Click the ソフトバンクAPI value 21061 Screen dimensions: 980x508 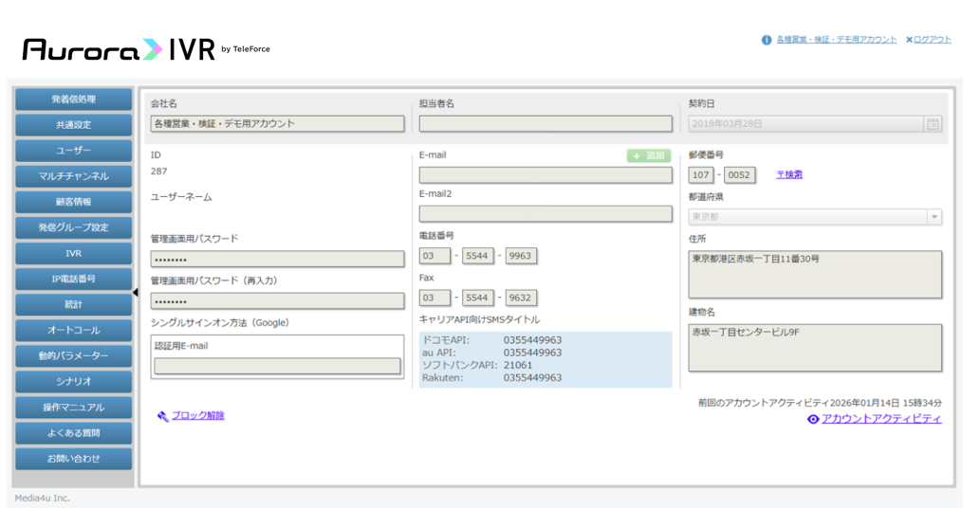[x=518, y=365]
